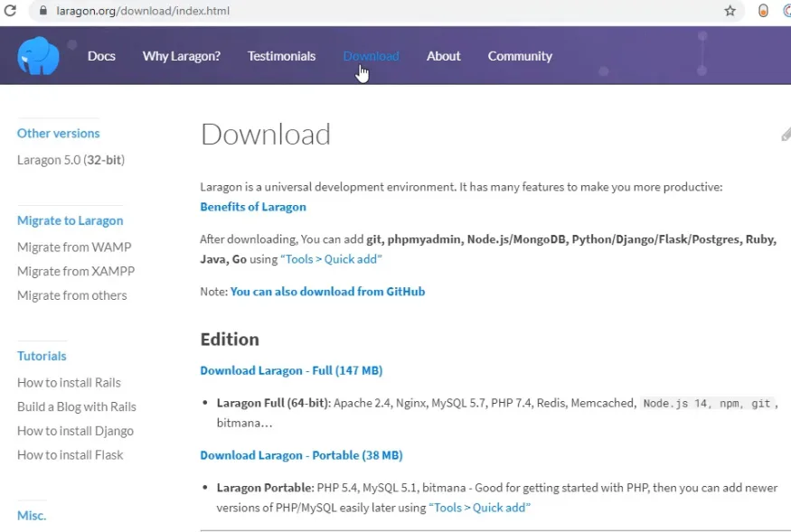Click the browser reload icon
The width and height of the screenshot is (791, 532).
(10, 10)
